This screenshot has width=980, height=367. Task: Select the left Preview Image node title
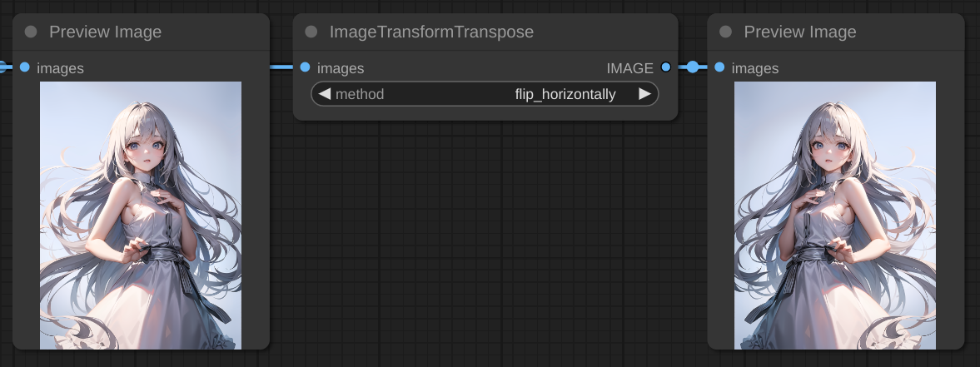(x=105, y=32)
